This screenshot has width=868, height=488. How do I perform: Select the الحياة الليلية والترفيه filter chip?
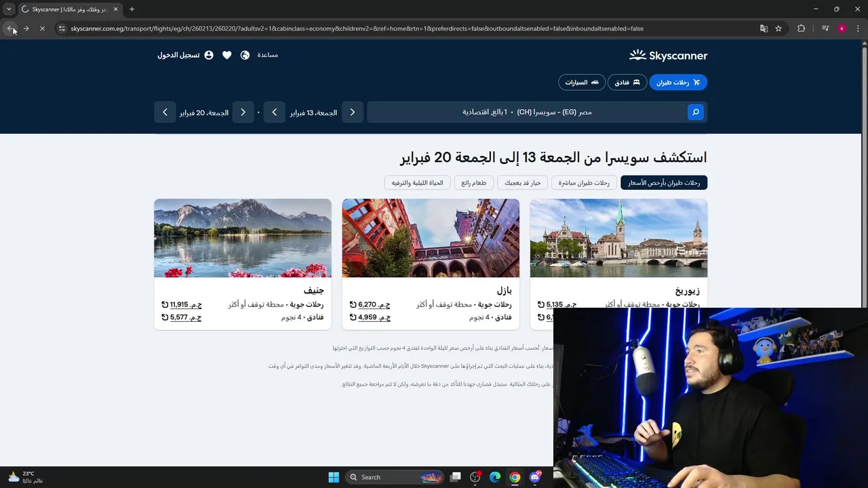[x=418, y=182]
